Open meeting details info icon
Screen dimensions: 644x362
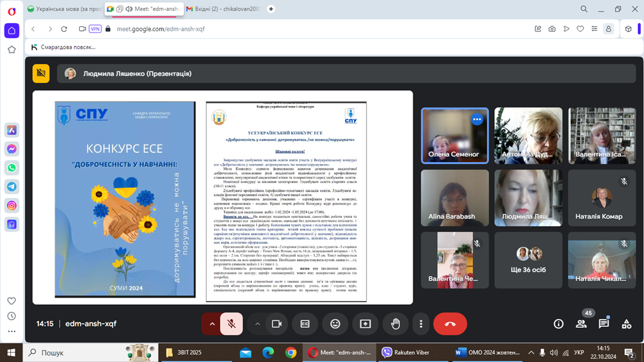click(559, 324)
